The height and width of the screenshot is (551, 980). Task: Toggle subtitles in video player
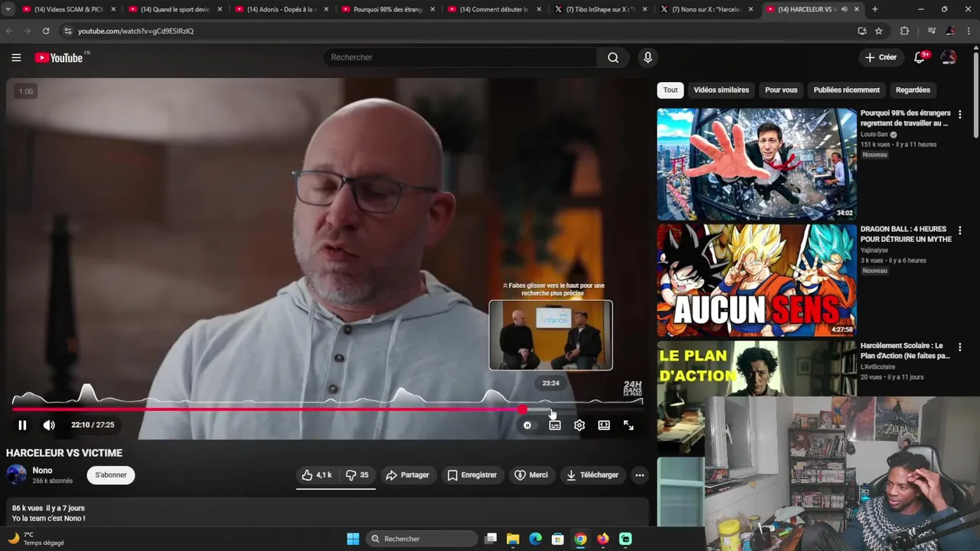pyautogui.click(x=554, y=425)
